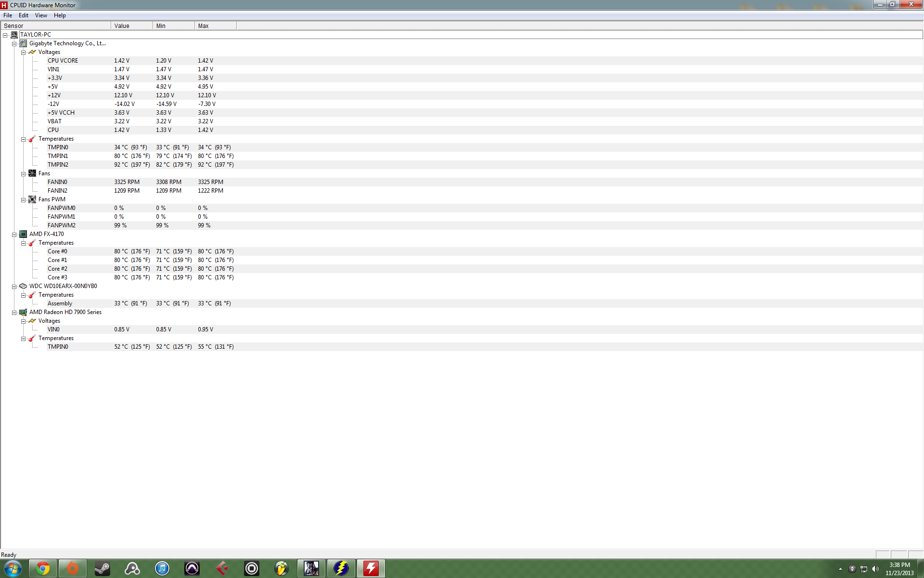Click the taskbar clock showing 3:38 PM
Viewport: 924px width, 578px height.
(x=899, y=569)
